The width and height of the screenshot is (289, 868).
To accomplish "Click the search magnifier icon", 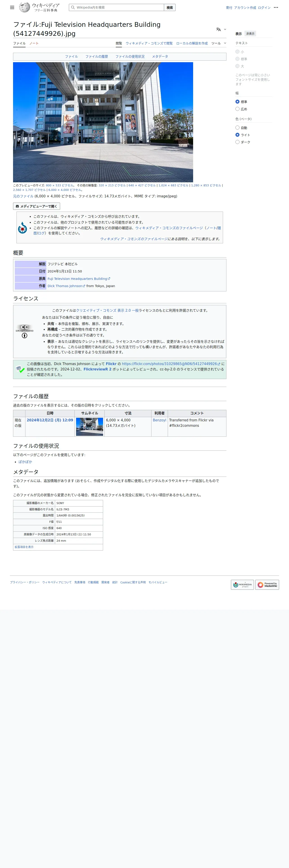I will (x=73, y=7).
